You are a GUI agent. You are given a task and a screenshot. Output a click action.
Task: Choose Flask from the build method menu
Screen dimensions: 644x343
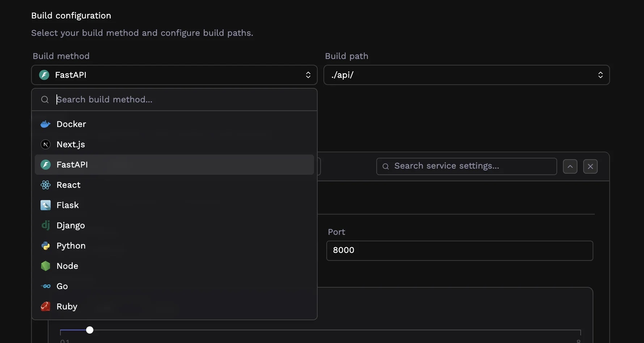67,205
